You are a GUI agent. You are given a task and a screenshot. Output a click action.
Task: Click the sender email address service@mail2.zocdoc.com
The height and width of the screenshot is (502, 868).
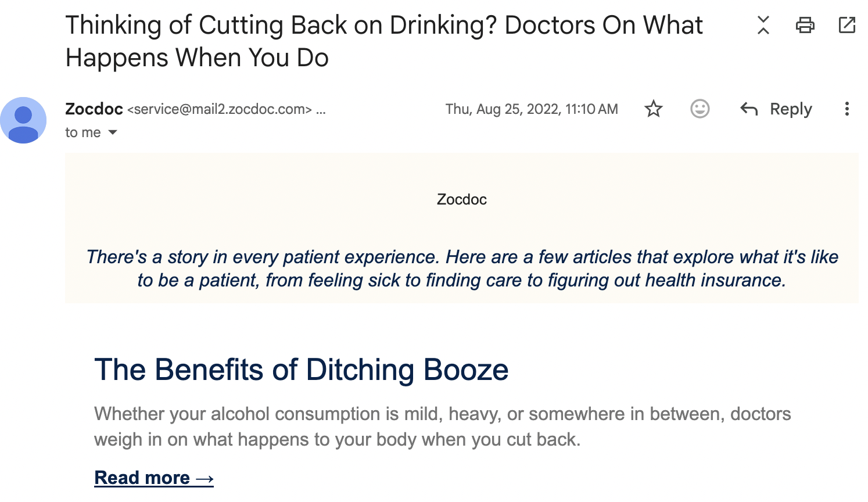pos(220,109)
